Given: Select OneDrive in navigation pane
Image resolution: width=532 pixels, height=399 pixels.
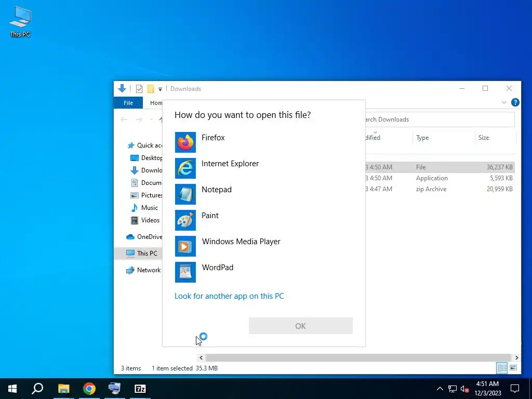Looking at the screenshot, I should [144, 237].
